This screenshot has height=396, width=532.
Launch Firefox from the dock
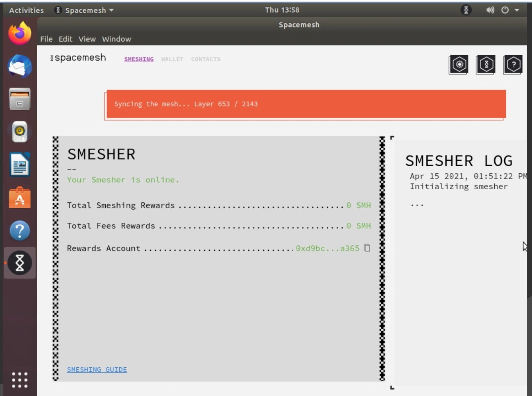click(x=20, y=33)
